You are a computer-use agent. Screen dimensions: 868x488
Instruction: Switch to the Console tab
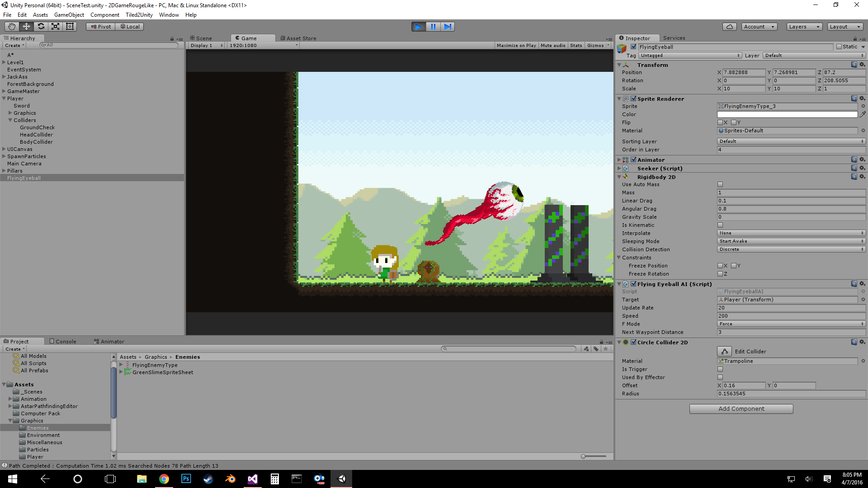pyautogui.click(x=63, y=342)
